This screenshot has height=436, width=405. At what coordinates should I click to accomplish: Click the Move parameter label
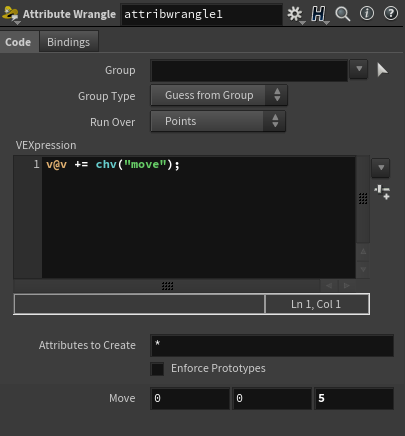tap(122, 398)
